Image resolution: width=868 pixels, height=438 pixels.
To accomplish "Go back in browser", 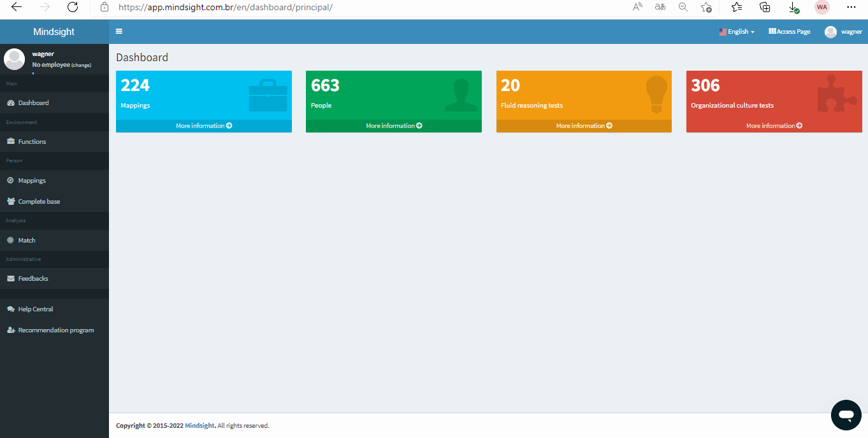I will pyautogui.click(x=17, y=7).
